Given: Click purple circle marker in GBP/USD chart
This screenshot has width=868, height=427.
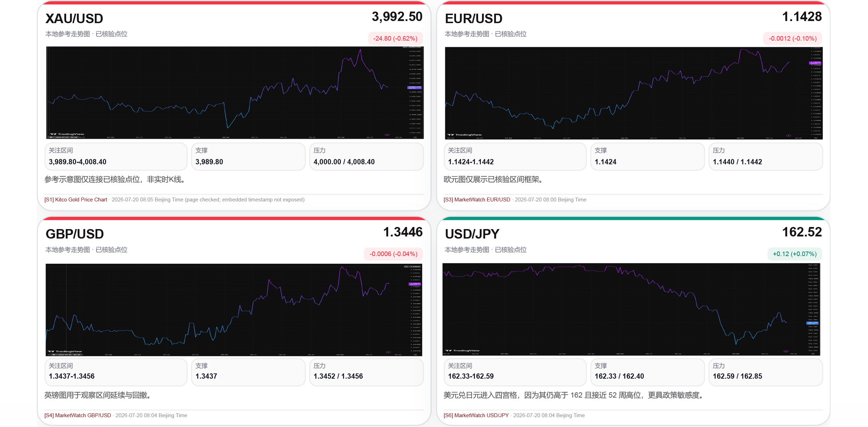Looking at the screenshot, I should [388, 352].
